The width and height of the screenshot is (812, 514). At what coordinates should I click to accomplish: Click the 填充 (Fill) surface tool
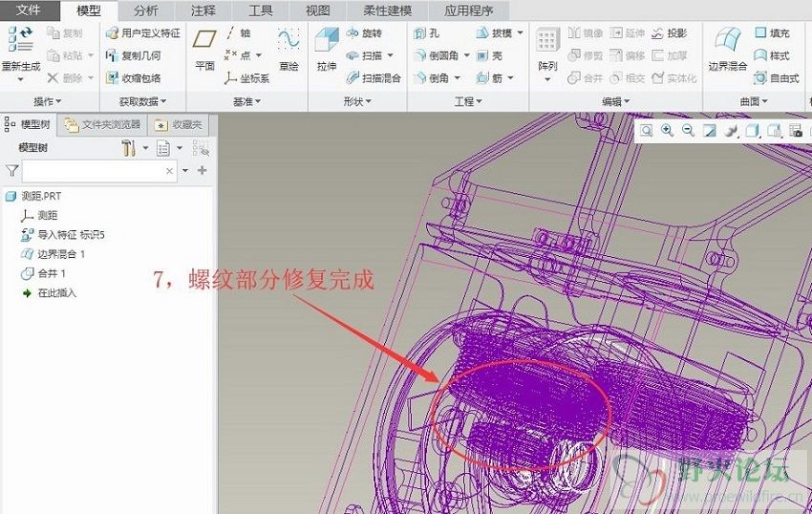pyautogui.click(x=772, y=33)
